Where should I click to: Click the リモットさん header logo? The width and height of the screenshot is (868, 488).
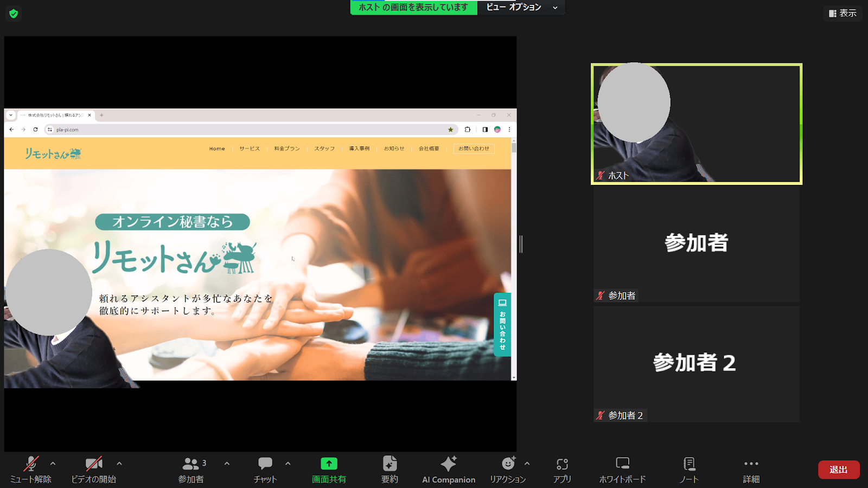pos(53,153)
